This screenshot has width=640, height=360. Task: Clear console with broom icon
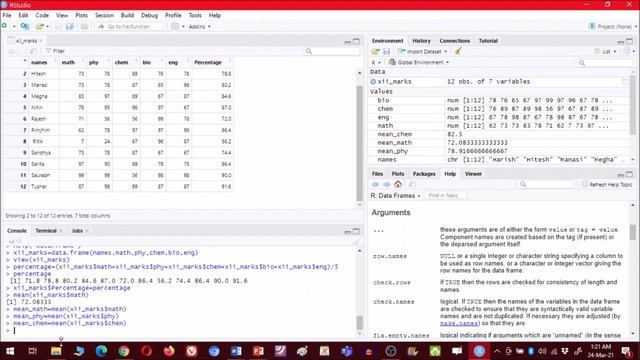(x=356, y=241)
